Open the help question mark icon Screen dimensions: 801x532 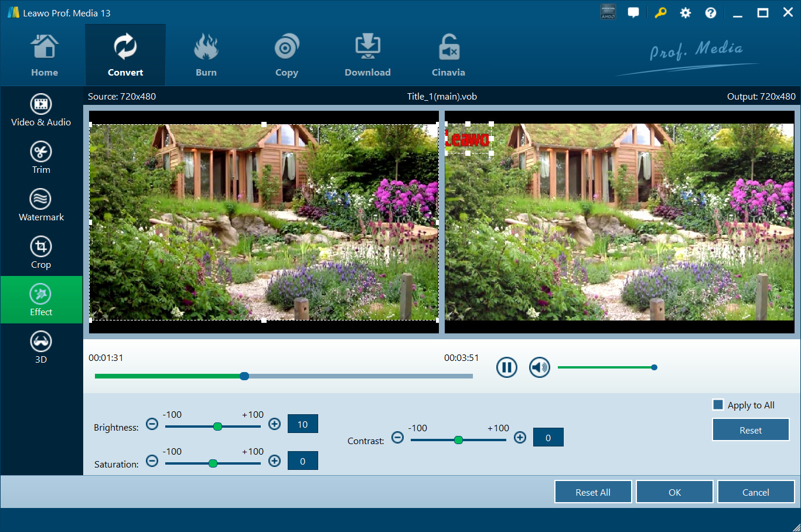point(711,13)
